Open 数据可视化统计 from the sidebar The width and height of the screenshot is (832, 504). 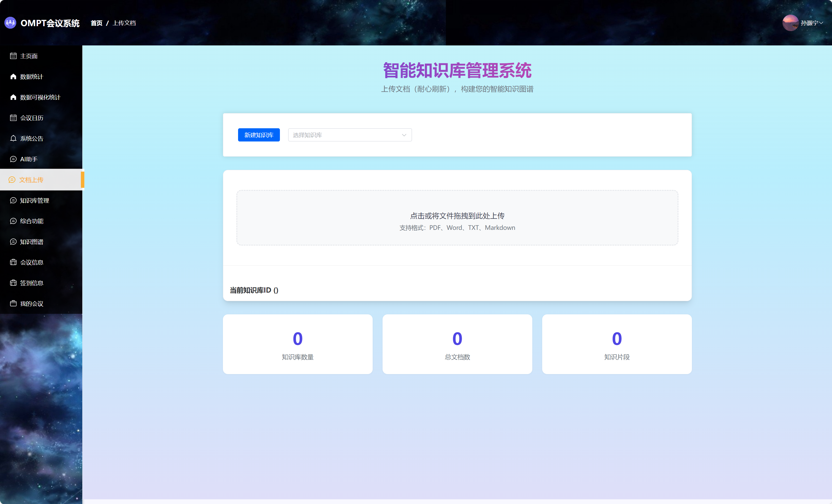click(x=41, y=97)
